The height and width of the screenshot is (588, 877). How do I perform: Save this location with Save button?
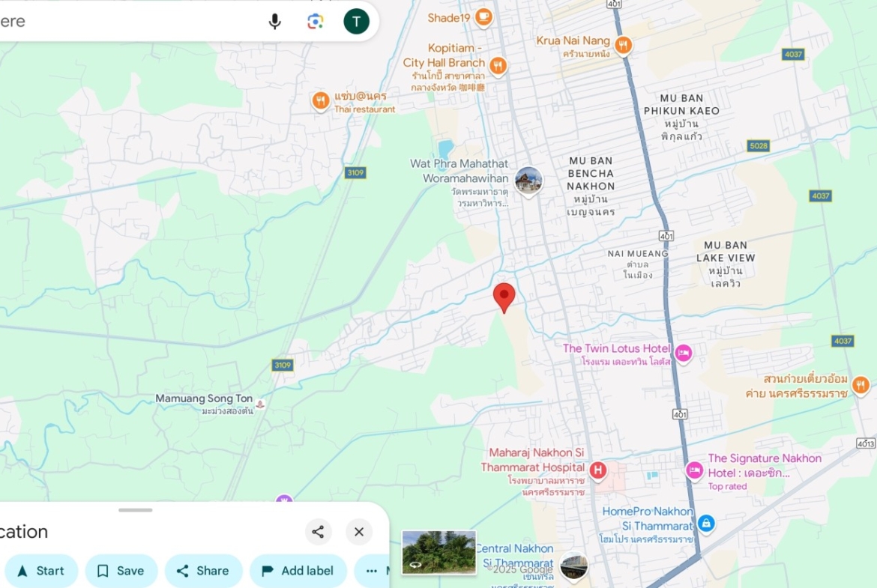(121, 571)
